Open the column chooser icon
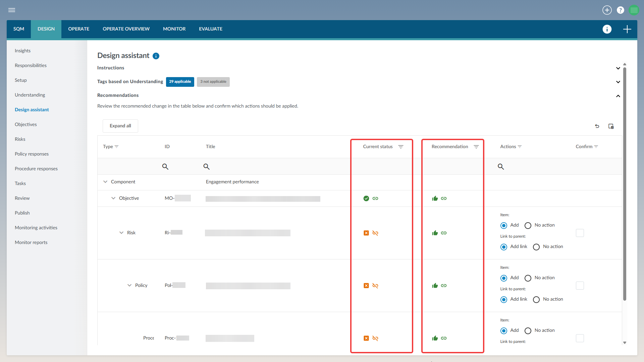The image size is (644, 362). tap(611, 126)
